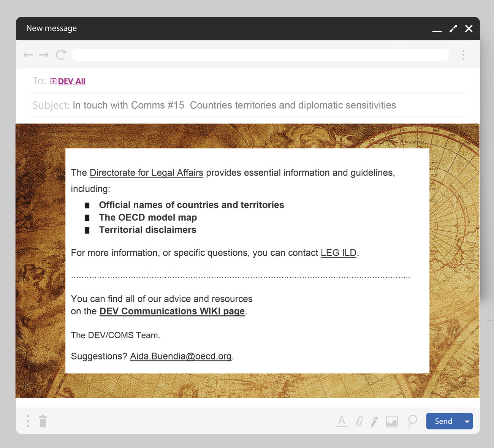The image size is (494, 448).
Task: Click 'The DEV/COMS Team.' signature text
Action: point(116,336)
